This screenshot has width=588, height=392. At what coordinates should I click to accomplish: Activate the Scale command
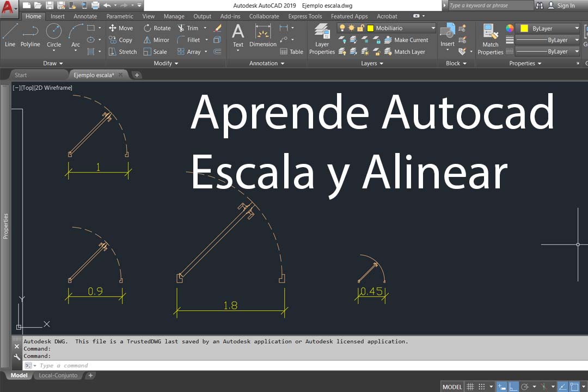[x=155, y=52]
